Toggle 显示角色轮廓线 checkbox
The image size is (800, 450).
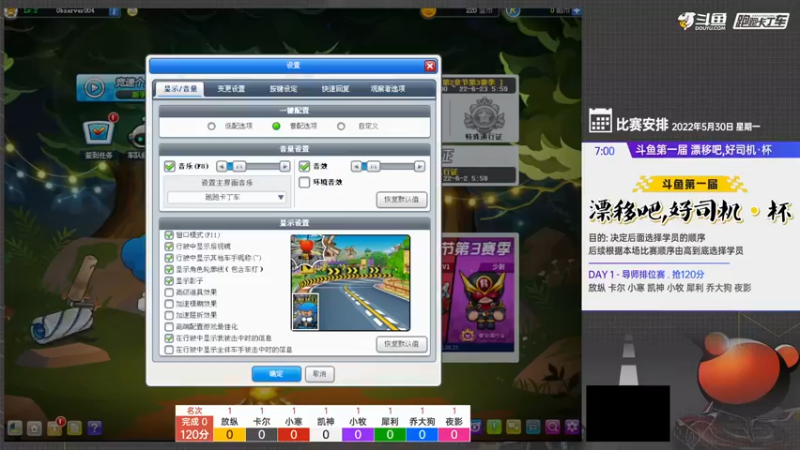click(x=169, y=269)
